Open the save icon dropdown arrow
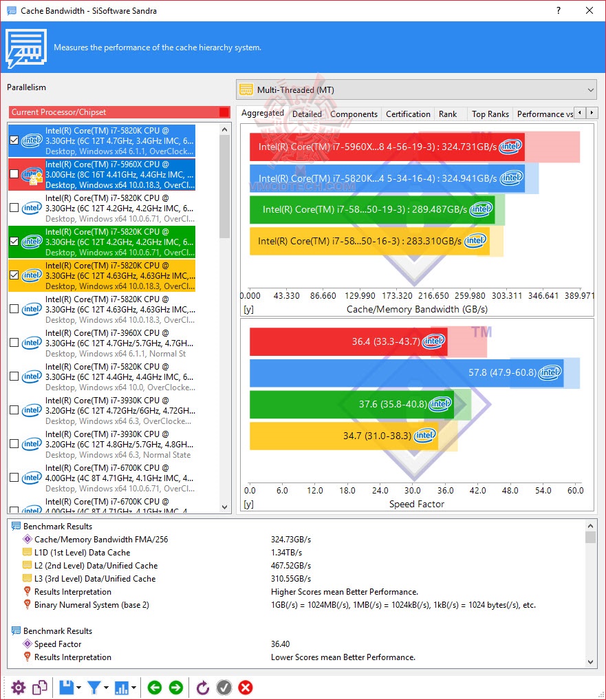606x700 pixels. click(78, 688)
